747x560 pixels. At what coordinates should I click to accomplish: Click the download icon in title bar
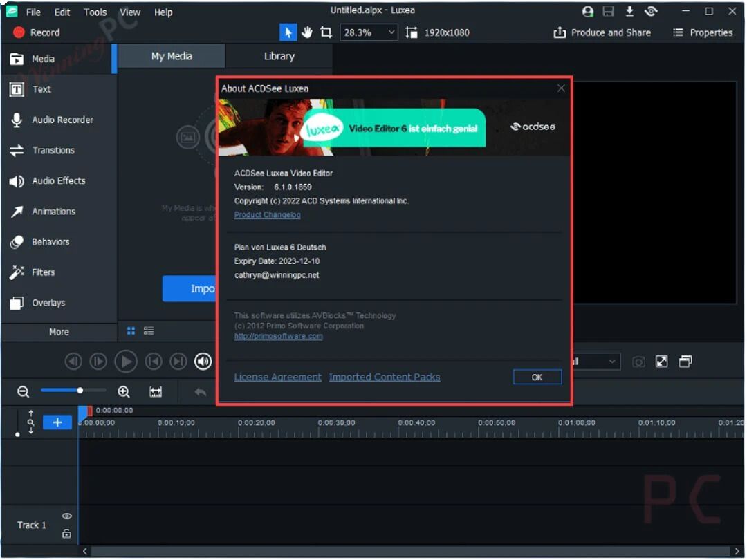[629, 11]
